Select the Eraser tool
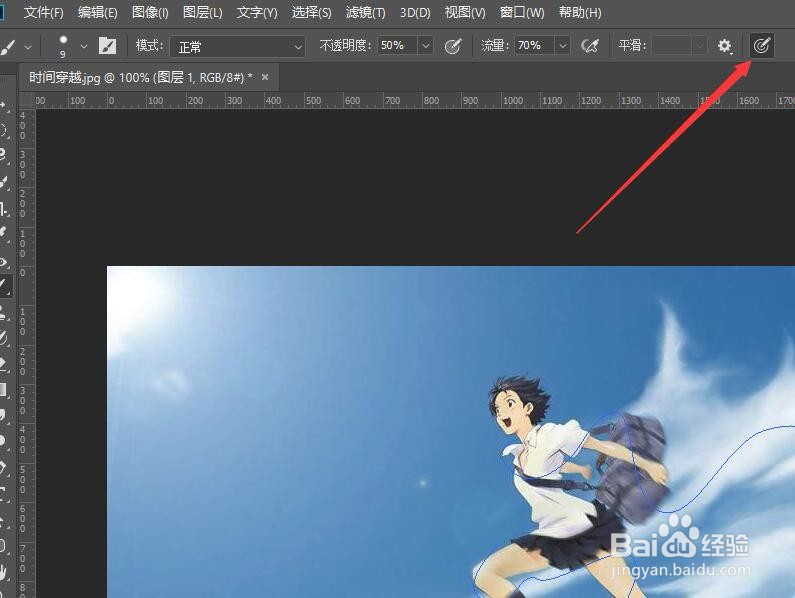The width and height of the screenshot is (795, 598). tap(4, 364)
